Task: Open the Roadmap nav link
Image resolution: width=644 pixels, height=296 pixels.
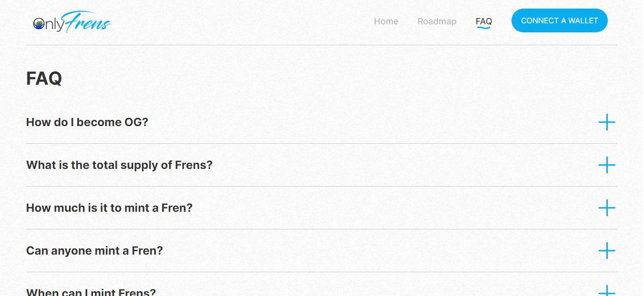Action: (437, 21)
